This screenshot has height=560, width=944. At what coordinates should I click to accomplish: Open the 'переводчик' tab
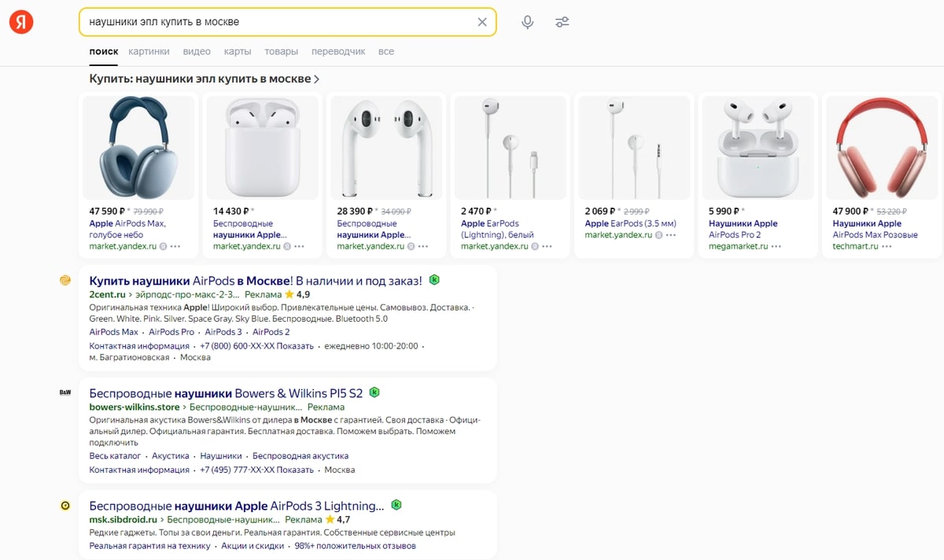point(338,51)
